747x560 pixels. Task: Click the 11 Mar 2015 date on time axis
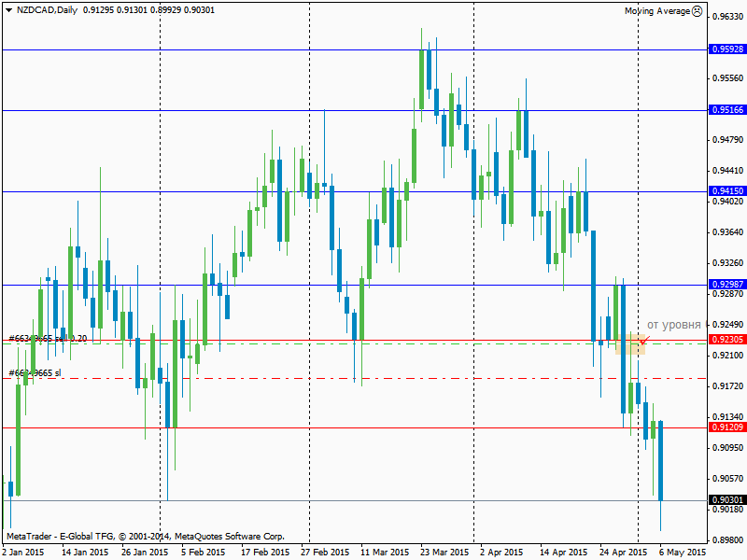click(385, 553)
